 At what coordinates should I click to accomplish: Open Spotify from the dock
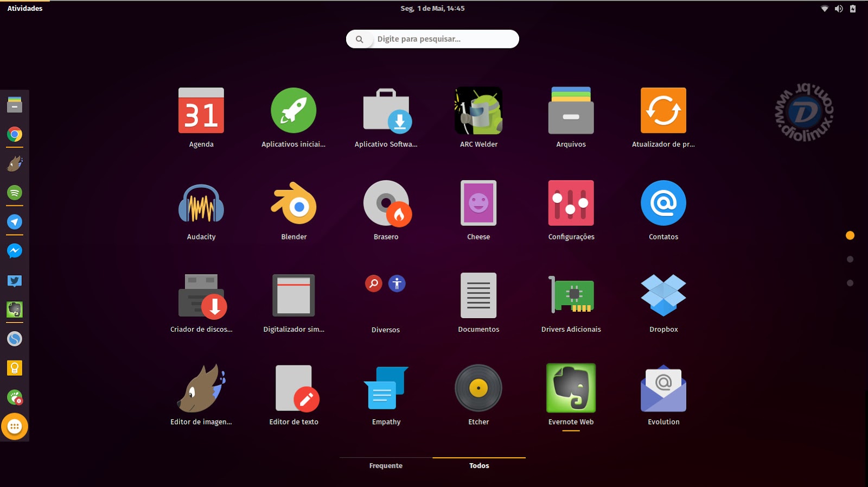coord(15,193)
